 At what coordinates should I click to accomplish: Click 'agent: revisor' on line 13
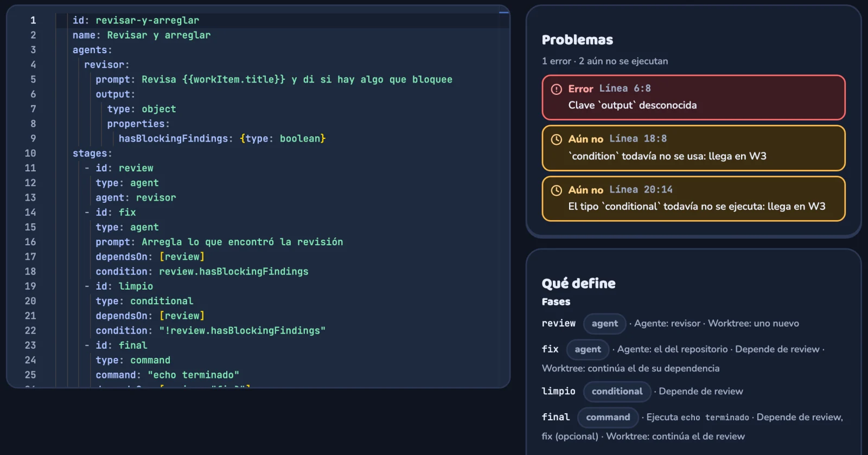click(136, 198)
